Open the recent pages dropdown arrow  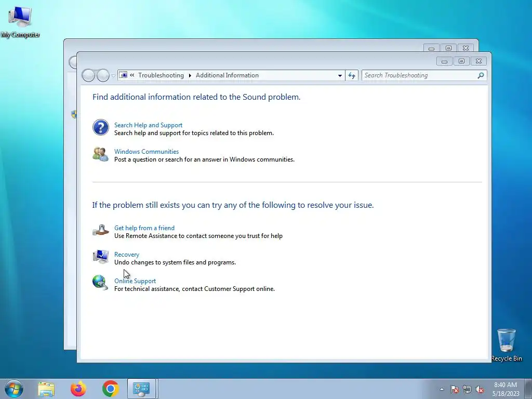coord(113,76)
